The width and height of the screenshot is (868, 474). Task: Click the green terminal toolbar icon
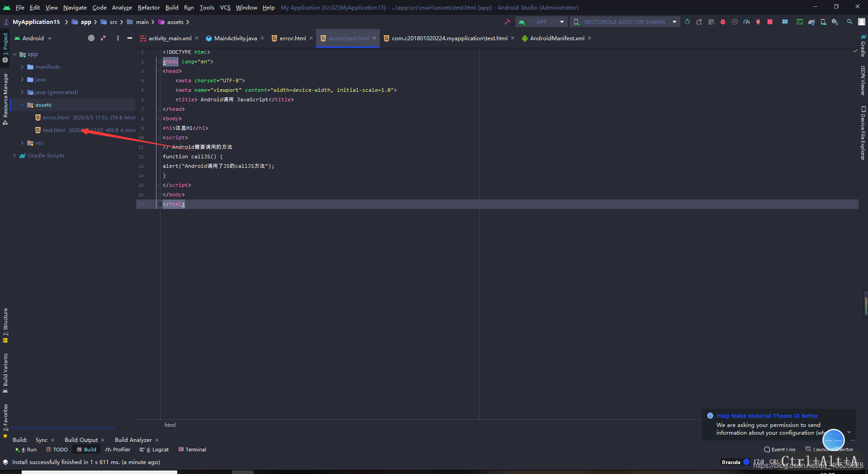(x=800, y=22)
